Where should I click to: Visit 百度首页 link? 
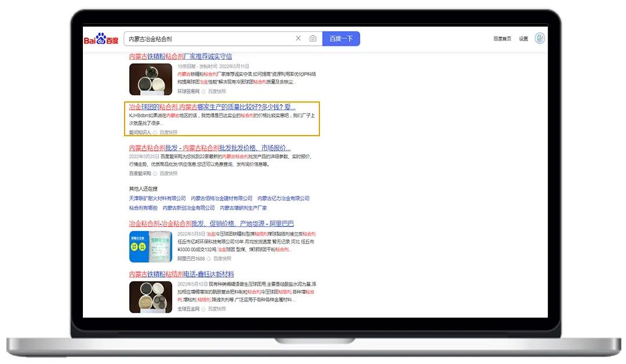[501, 38]
